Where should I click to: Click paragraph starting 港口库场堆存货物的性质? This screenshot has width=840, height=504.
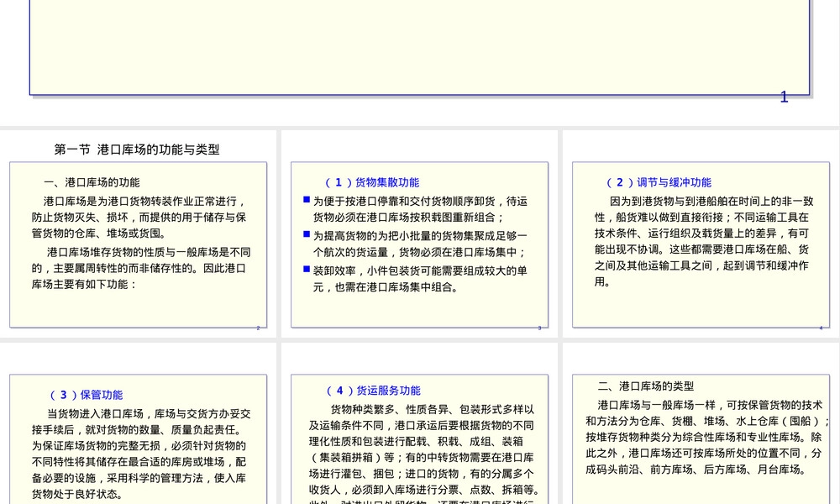click(x=141, y=268)
